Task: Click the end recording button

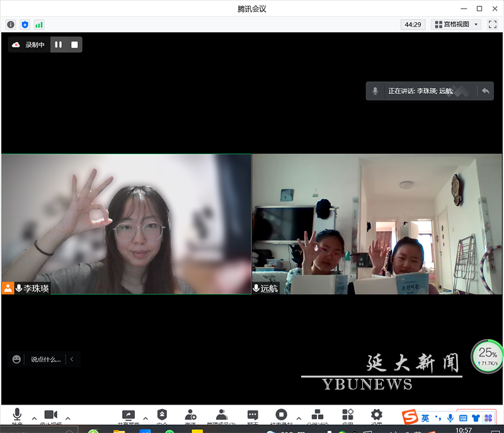Action: coord(282,415)
